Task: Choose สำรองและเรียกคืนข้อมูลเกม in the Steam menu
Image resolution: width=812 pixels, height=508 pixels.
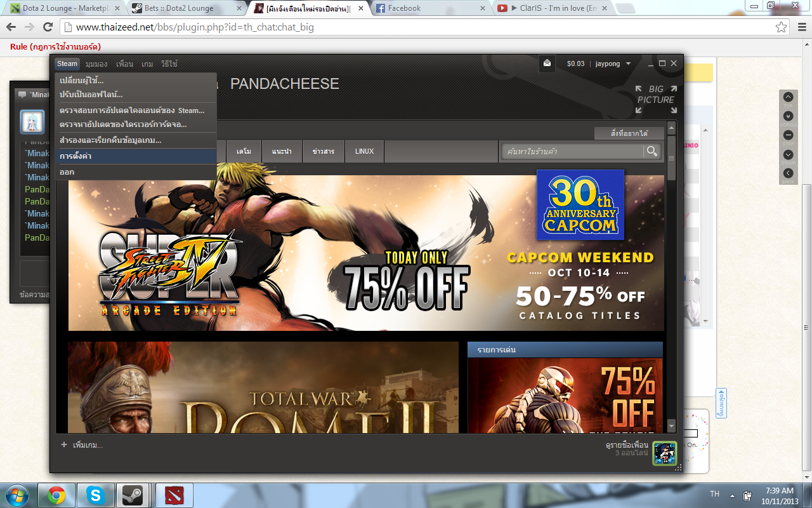Action: tap(136, 140)
